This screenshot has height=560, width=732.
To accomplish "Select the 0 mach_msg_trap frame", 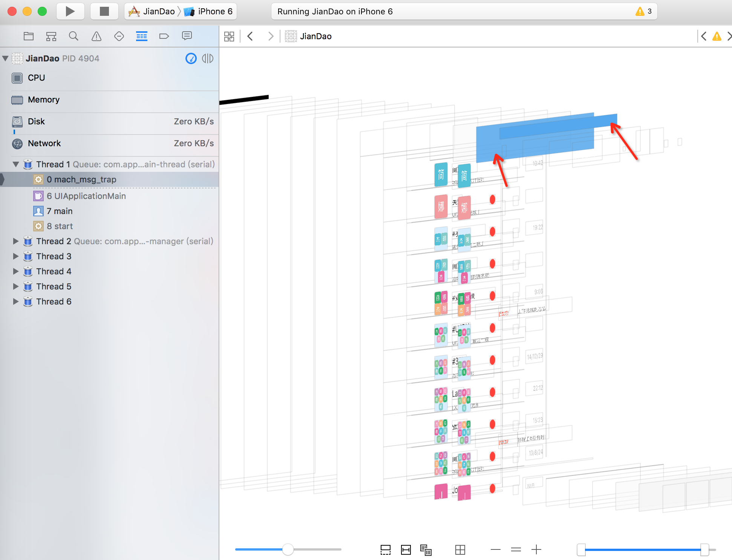I will tap(109, 179).
